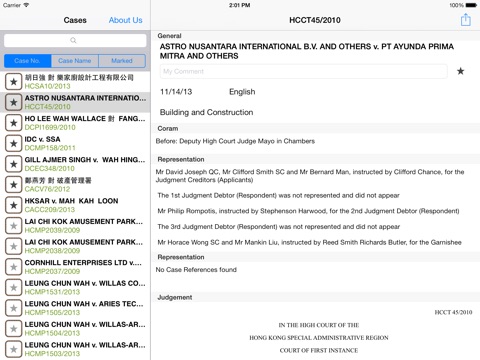
Task: Focus the case search field
Action: click(75, 40)
